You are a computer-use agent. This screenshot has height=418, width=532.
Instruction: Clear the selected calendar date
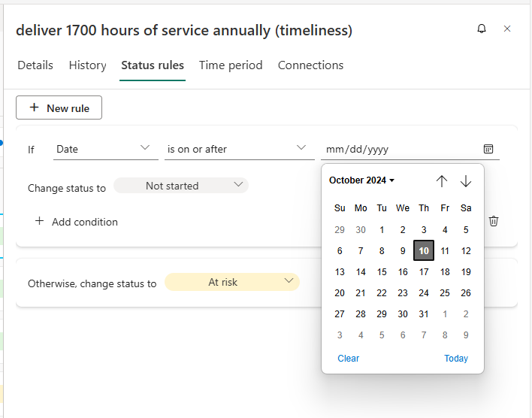(349, 359)
